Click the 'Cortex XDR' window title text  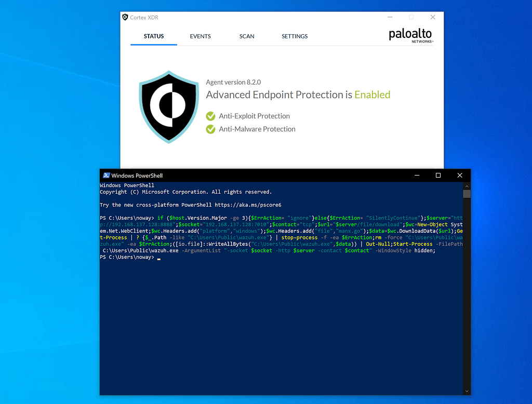144,17
